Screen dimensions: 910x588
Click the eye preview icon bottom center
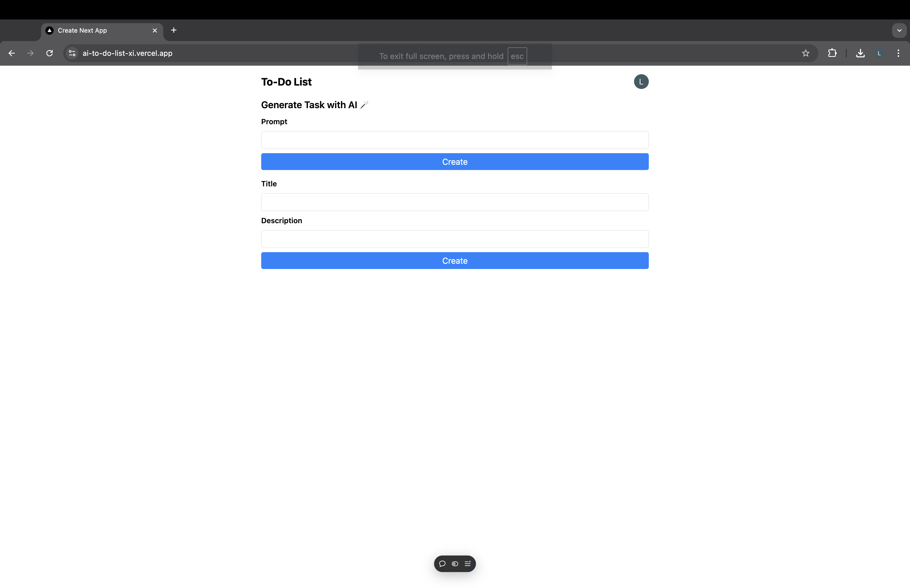455,564
